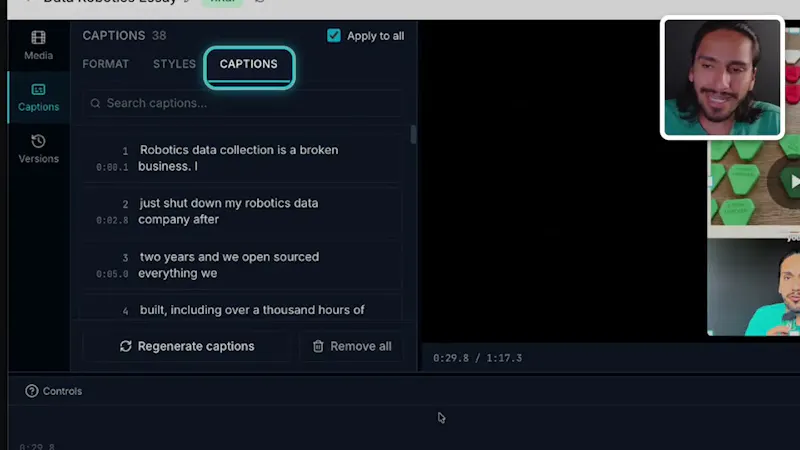Select caption 3 'two years and we open sourced'

point(242,264)
